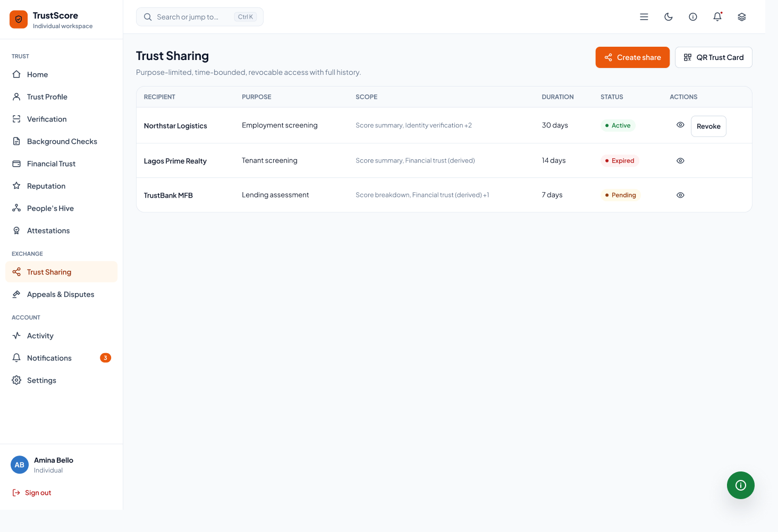The width and height of the screenshot is (778, 532).
Task: Open Attestations page
Action: pyautogui.click(x=61, y=230)
